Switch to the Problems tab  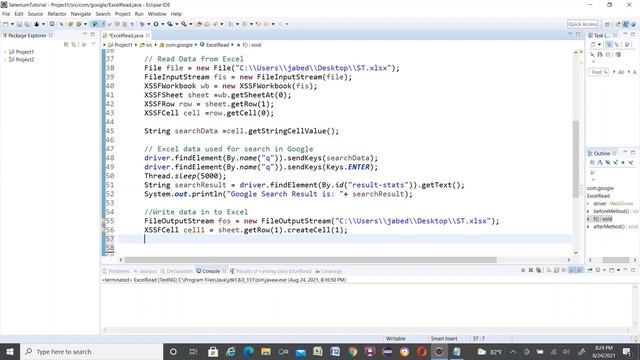coord(116,271)
